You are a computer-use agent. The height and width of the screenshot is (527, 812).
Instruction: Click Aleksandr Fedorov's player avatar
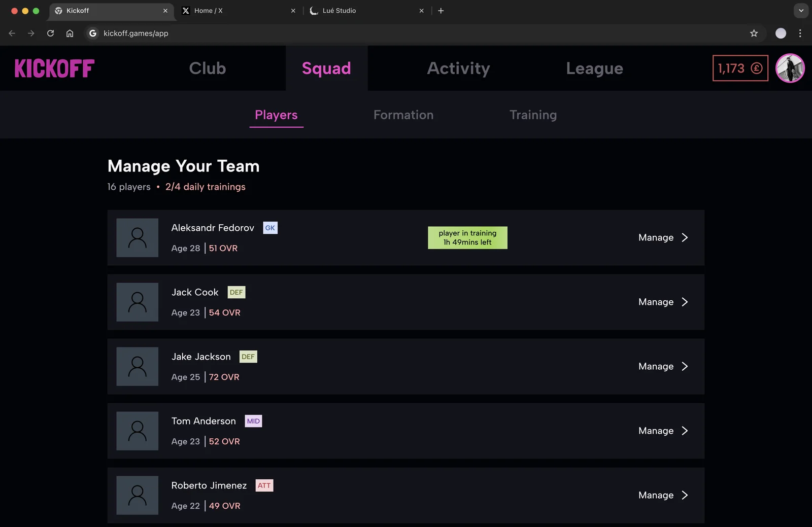coord(138,238)
